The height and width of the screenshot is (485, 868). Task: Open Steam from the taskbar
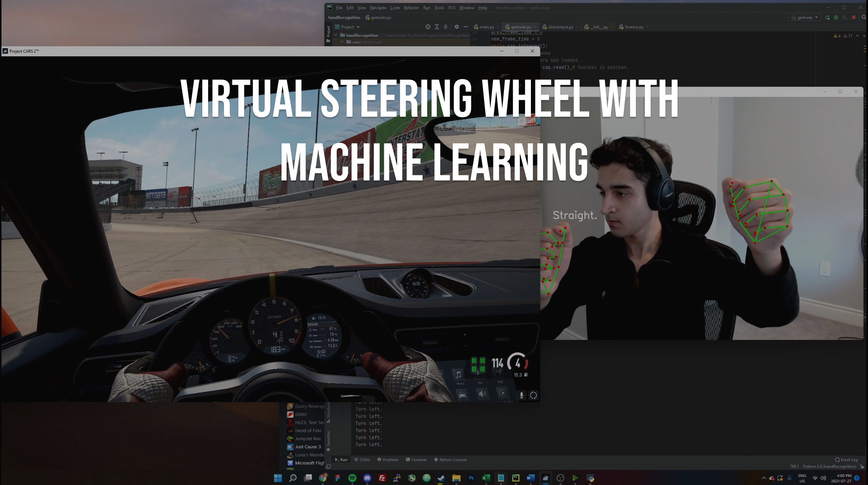tap(441, 478)
